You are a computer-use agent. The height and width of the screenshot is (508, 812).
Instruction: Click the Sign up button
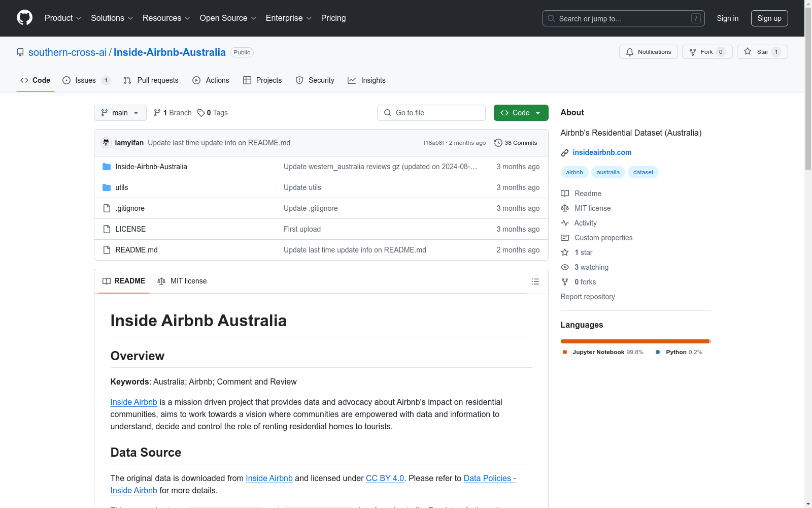769,18
